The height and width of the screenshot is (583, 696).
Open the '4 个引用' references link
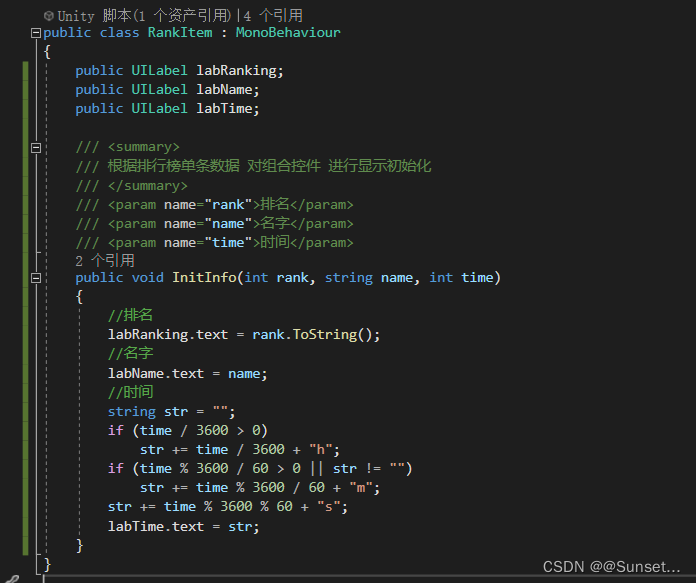coord(273,16)
